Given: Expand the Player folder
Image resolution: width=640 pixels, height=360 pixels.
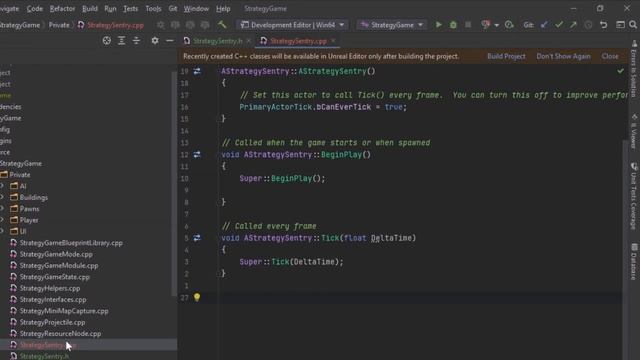Looking at the screenshot, I should coord(2,220).
